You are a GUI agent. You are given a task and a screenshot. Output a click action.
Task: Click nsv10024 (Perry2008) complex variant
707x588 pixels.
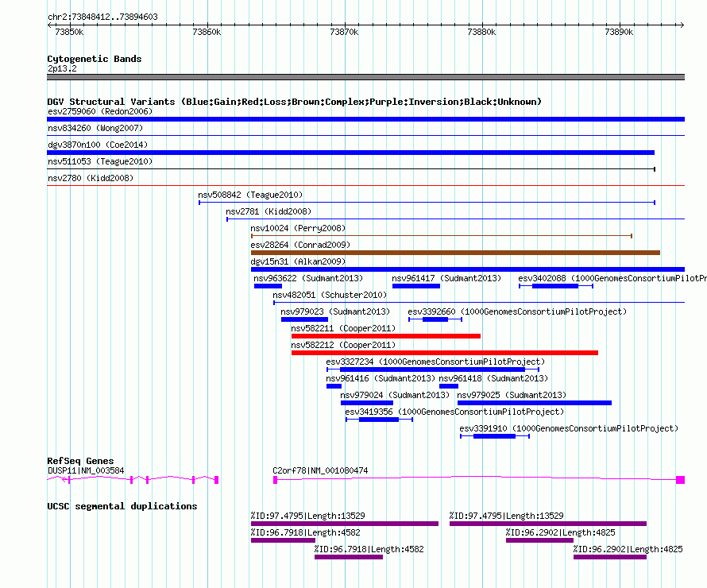(x=442, y=236)
